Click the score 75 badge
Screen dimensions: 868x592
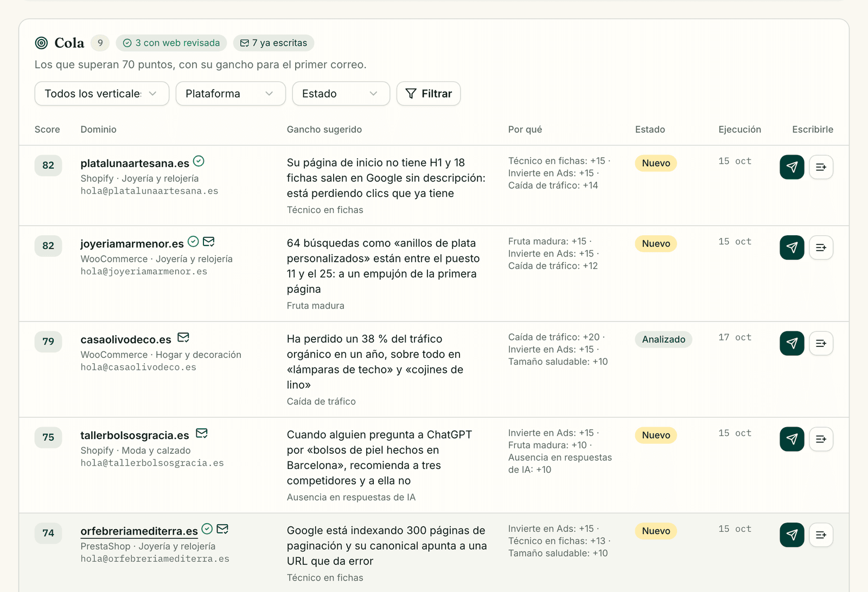[x=48, y=437]
